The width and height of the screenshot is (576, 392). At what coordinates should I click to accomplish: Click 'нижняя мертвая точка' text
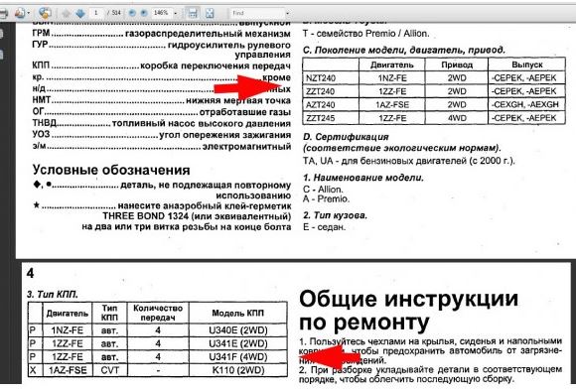point(238,100)
